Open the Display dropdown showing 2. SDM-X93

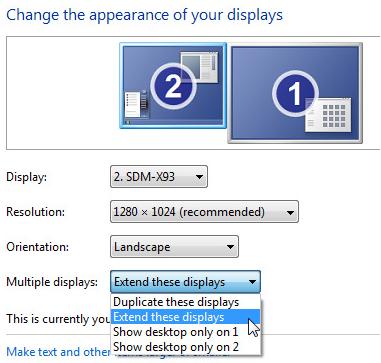click(x=159, y=176)
